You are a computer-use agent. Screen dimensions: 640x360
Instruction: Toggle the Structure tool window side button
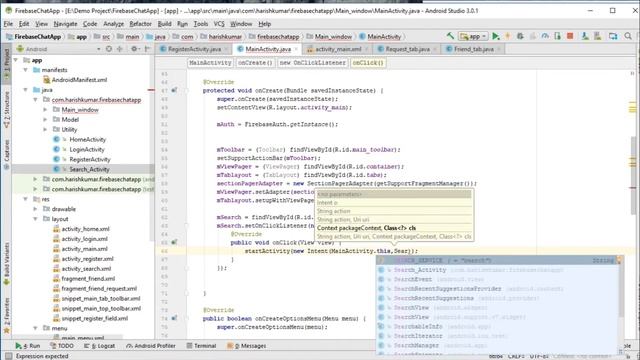tap(7, 109)
